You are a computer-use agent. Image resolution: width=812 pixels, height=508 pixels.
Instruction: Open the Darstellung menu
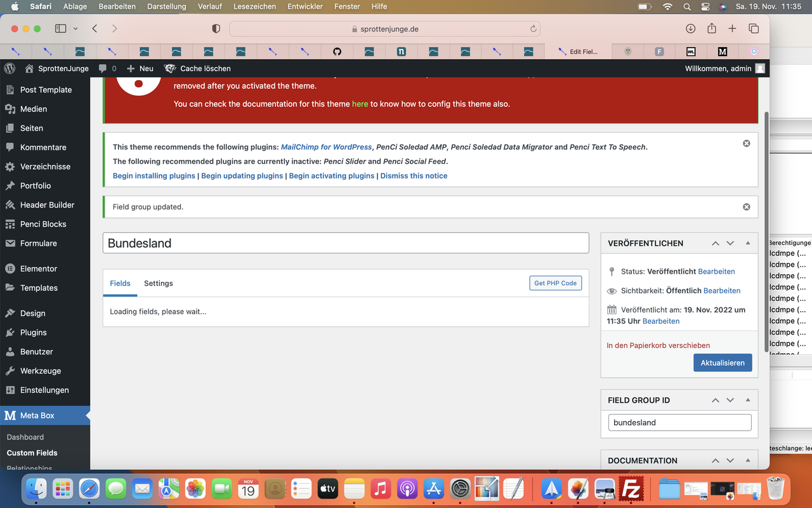click(166, 6)
